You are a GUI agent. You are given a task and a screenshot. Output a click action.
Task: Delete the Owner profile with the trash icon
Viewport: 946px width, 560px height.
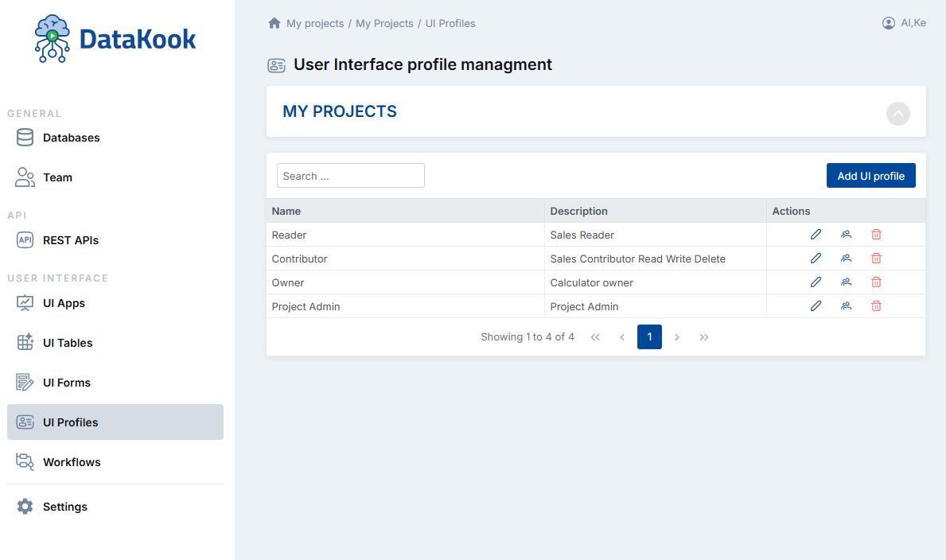[876, 282]
